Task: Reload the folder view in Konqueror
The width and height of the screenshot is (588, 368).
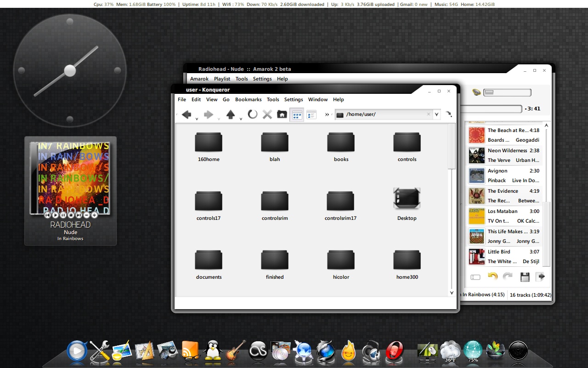Action: point(253,114)
